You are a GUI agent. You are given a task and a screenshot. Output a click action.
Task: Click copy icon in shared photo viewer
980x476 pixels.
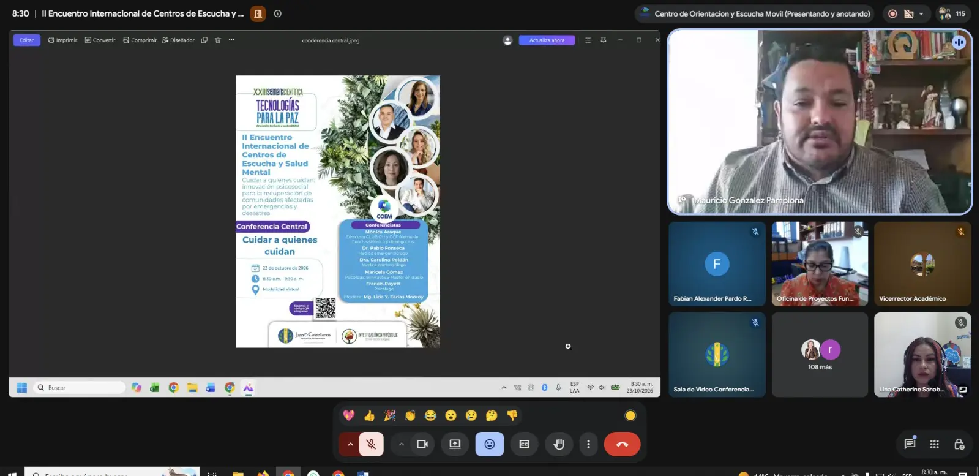tap(204, 40)
